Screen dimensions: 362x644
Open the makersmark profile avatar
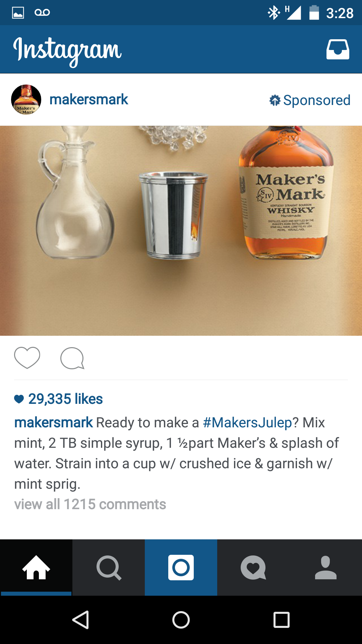[x=26, y=100]
